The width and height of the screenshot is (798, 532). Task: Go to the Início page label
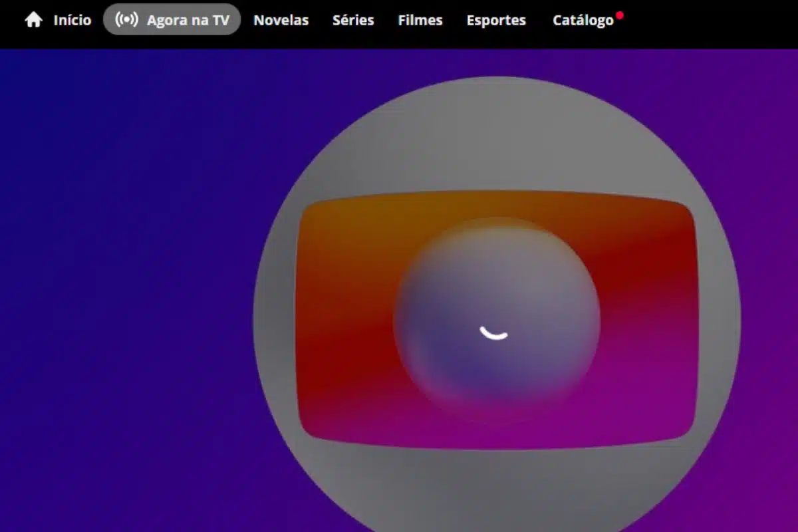coord(72,21)
